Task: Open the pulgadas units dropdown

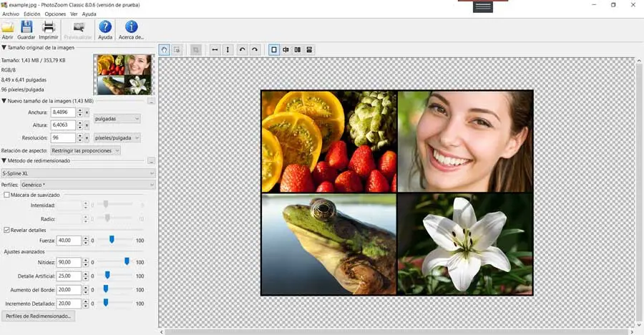Action: click(117, 119)
